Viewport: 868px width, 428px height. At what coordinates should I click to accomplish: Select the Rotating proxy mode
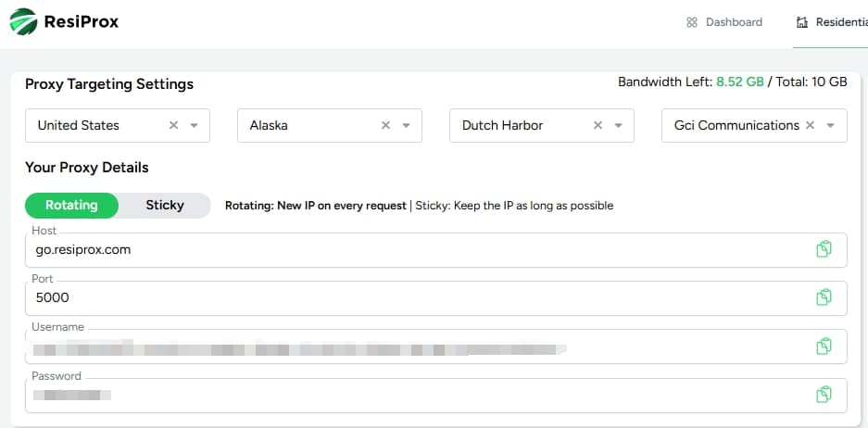click(71, 206)
